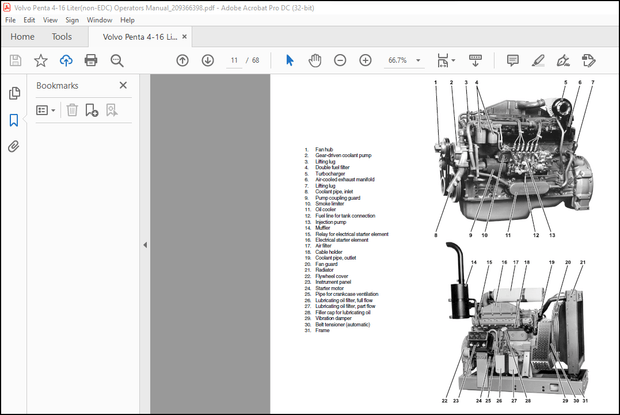
Task: Activate the arrow Selection tool
Action: coord(290,60)
